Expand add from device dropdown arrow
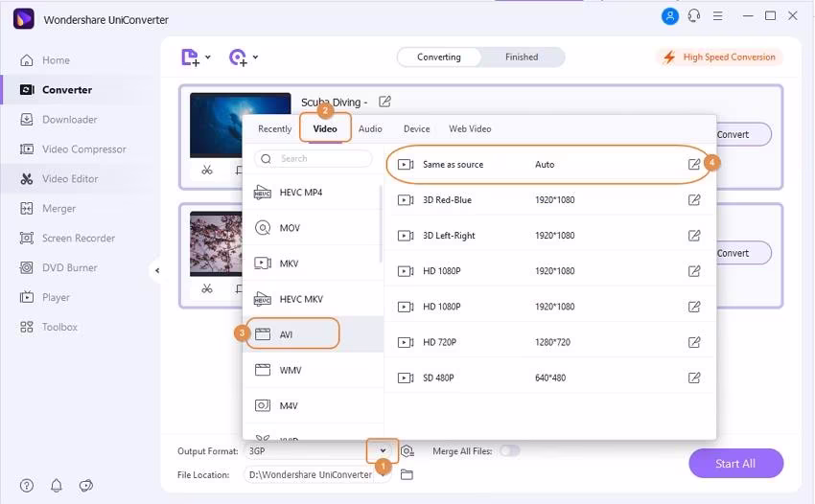Screen dimensions: 815x504 [x=255, y=57]
